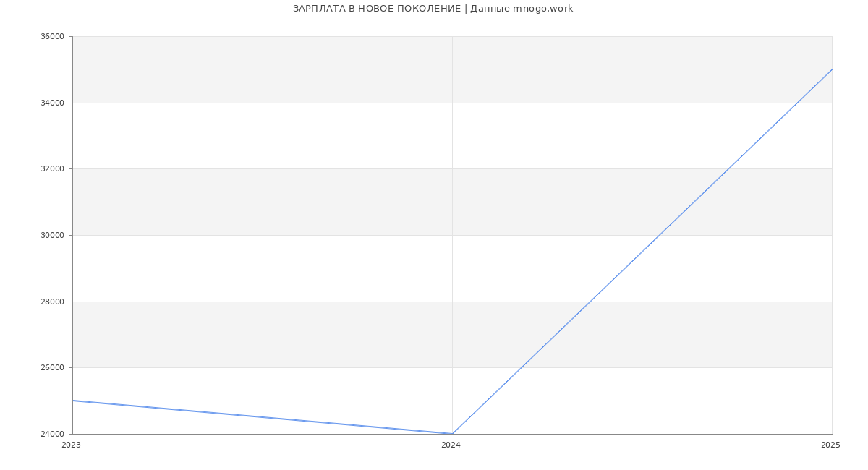Click the 30000 y-axis label

click(52, 236)
